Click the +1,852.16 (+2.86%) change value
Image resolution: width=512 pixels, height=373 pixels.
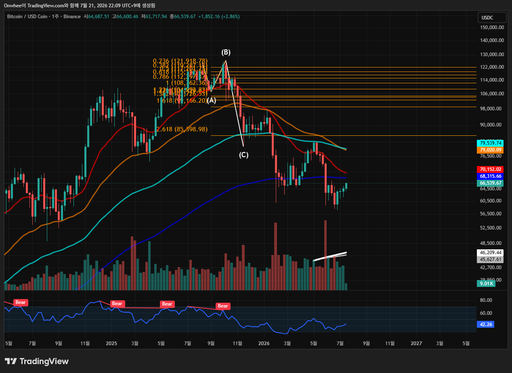coord(219,16)
